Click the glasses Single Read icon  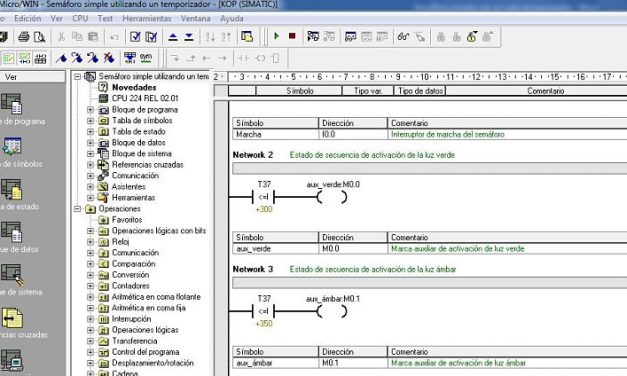(403, 37)
